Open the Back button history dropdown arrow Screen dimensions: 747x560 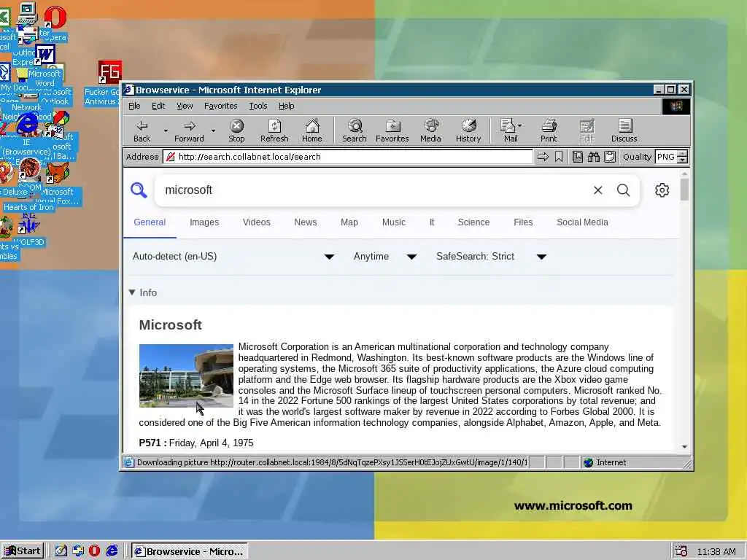click(x=166, y=131)
